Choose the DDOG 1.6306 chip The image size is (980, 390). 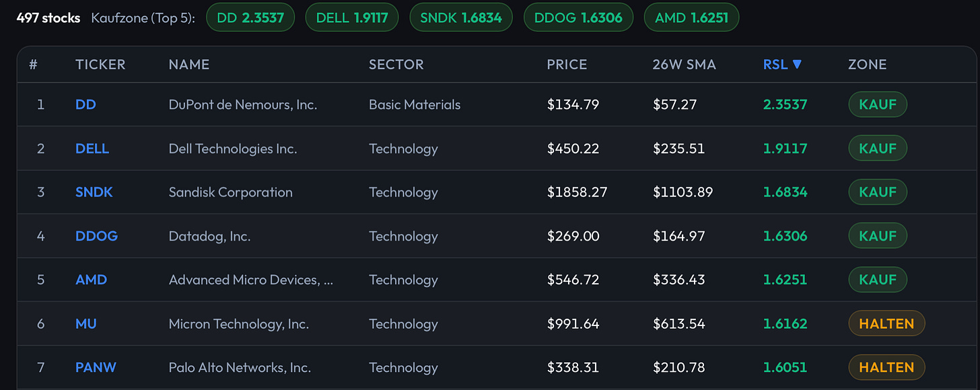point(578,17)
